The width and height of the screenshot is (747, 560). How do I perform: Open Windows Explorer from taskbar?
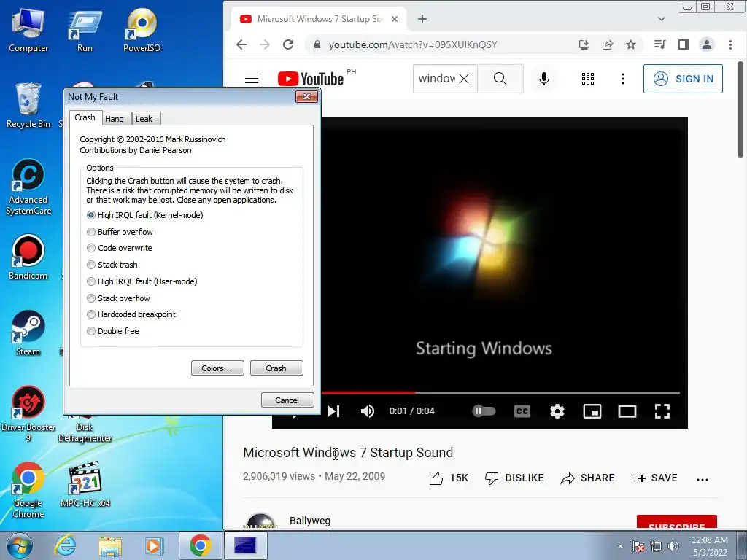(110, 546)
